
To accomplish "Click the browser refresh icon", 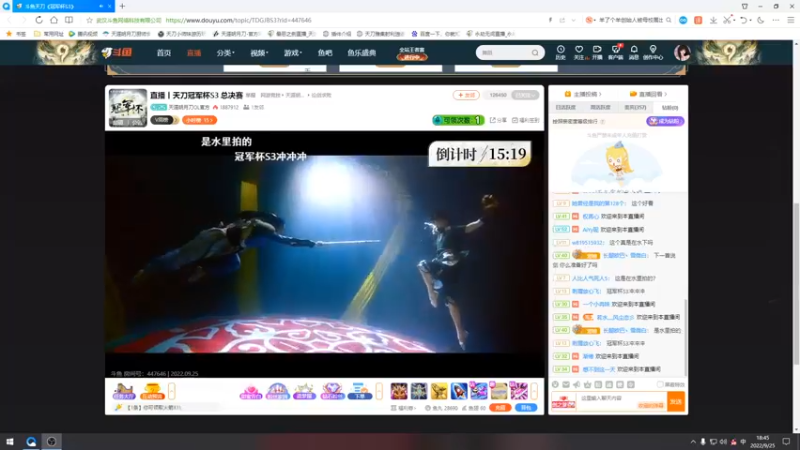I will (39, 20).
